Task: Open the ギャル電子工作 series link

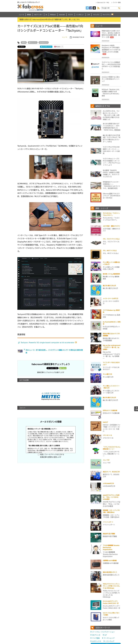Action: 108,377
